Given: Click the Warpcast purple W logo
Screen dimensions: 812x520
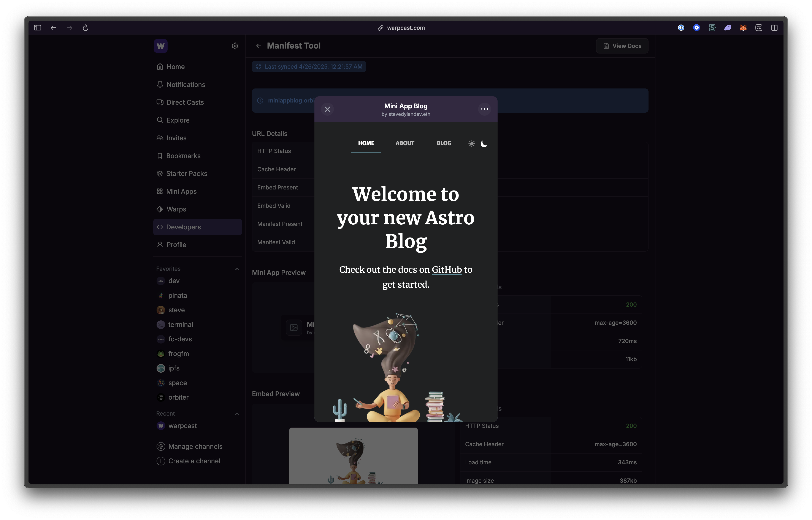Looking at the screenshot, I should click(160, 46).
